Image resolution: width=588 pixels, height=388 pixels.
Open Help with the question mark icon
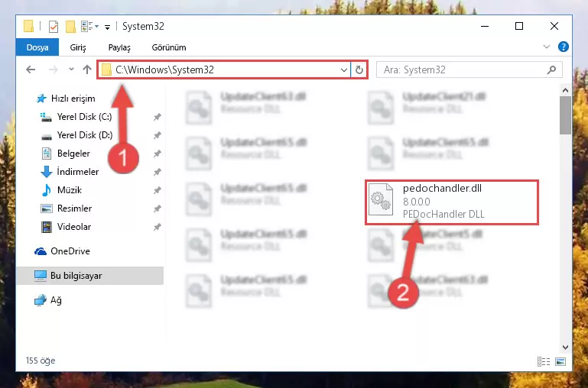click(564, 47)
